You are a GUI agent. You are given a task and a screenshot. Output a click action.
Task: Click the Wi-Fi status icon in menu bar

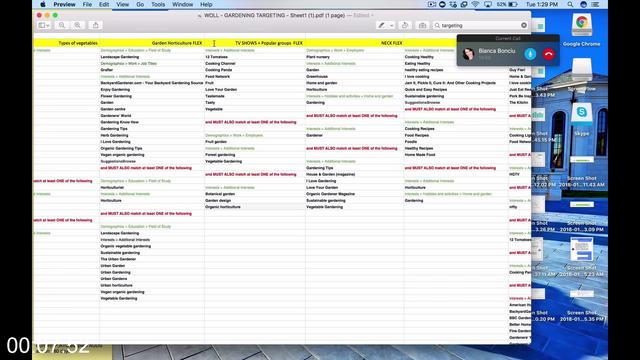(x=476, y=4)
